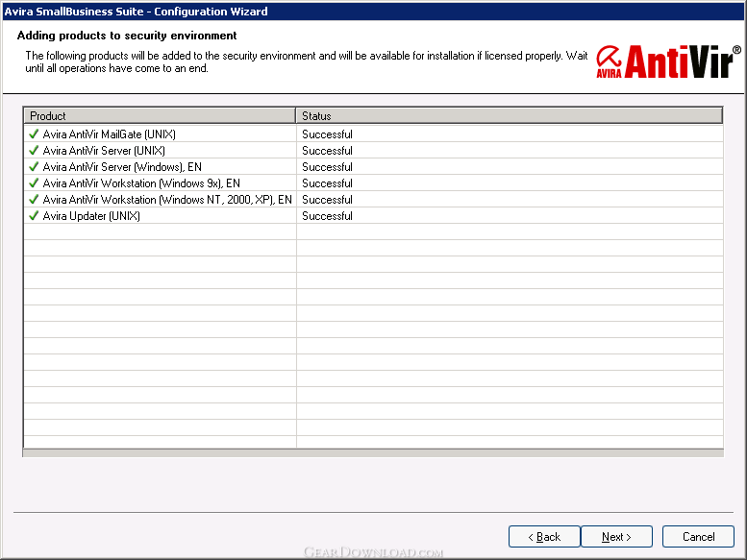Click the checkmark beside Workstation (Windows 9x), EN
Screen dimensions: 747x560
point(34,183)
